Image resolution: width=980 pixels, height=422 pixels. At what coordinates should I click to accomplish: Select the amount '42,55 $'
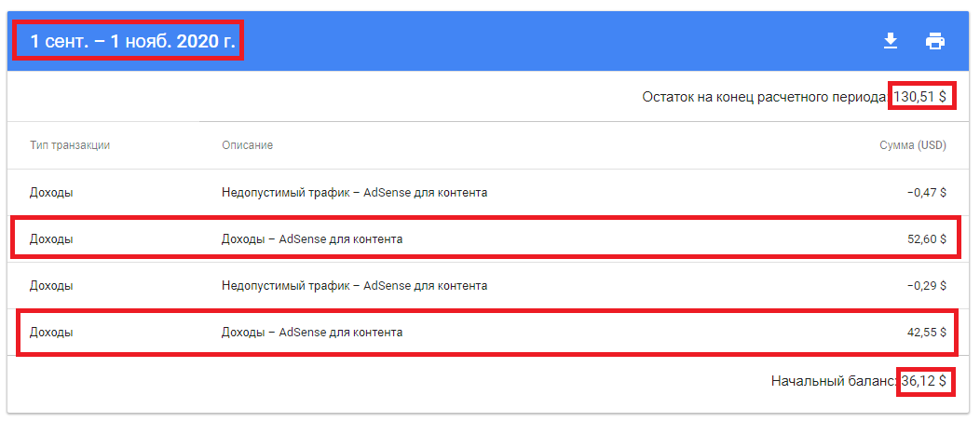pyautogui.click(x=926, y=333)
